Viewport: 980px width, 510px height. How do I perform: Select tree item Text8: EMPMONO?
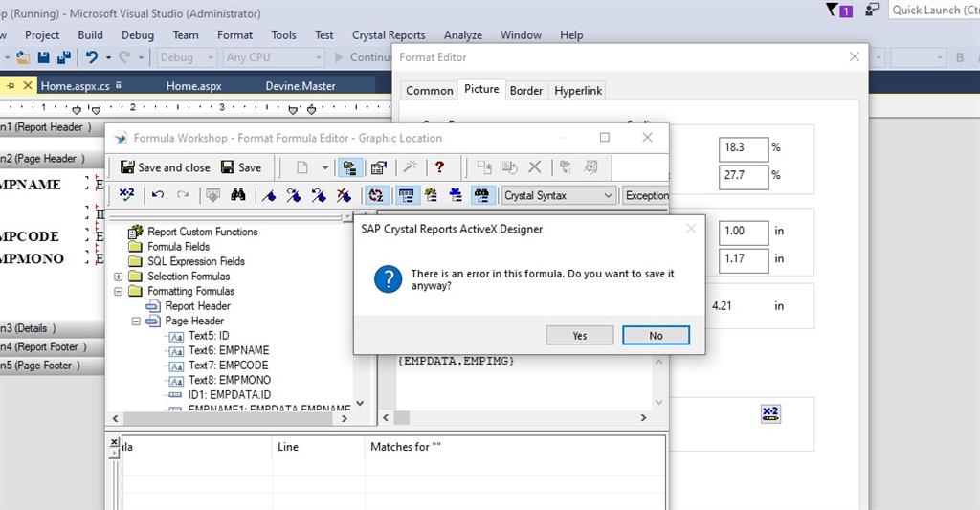coord(230,381)
